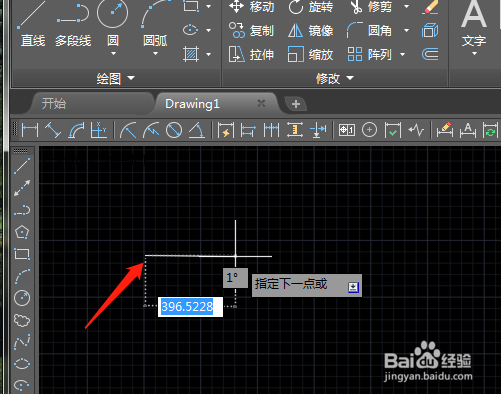
Task: Select Arc Length dimension tool
Action: click(x=76, y=130)
